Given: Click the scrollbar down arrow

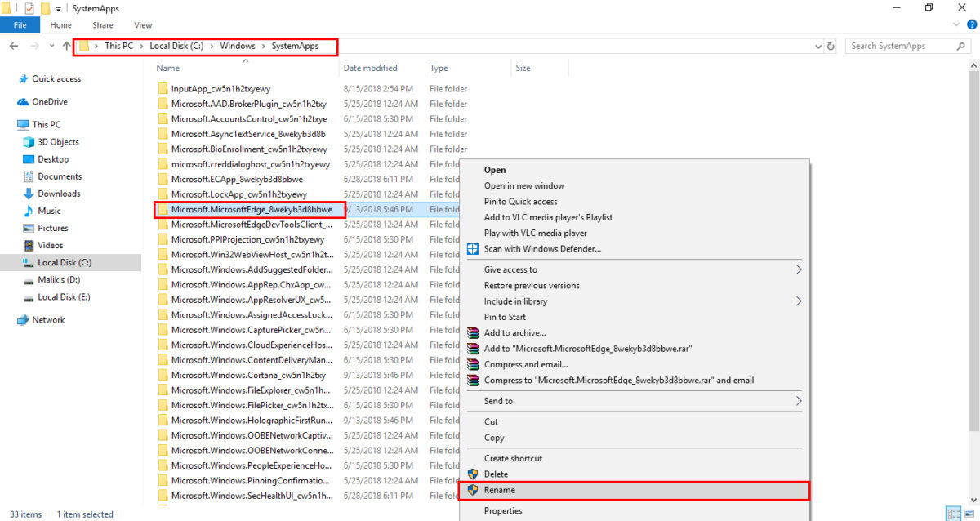Looking at the screenshot, I should pos(973,500).
